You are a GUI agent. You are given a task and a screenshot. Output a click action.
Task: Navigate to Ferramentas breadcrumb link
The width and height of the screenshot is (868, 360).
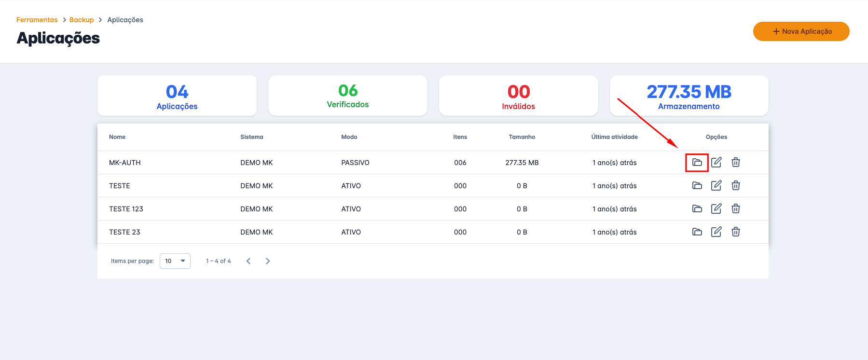pos(37,20)
